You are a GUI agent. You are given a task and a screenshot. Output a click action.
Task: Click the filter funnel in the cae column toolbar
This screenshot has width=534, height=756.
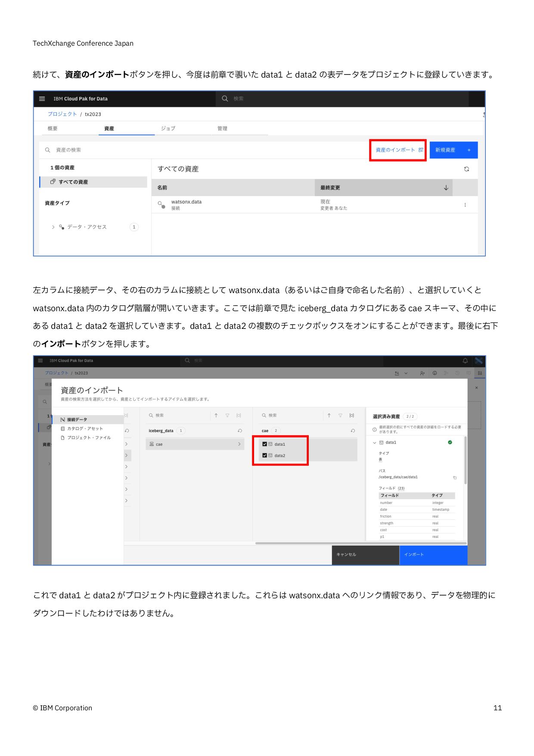click(340, 415)
